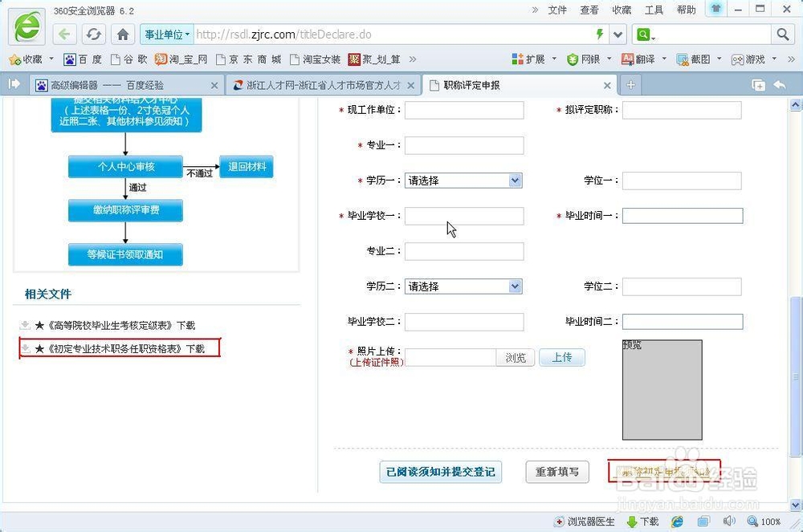Refresh the current page

pyautogui.click(x=92, y=34)
